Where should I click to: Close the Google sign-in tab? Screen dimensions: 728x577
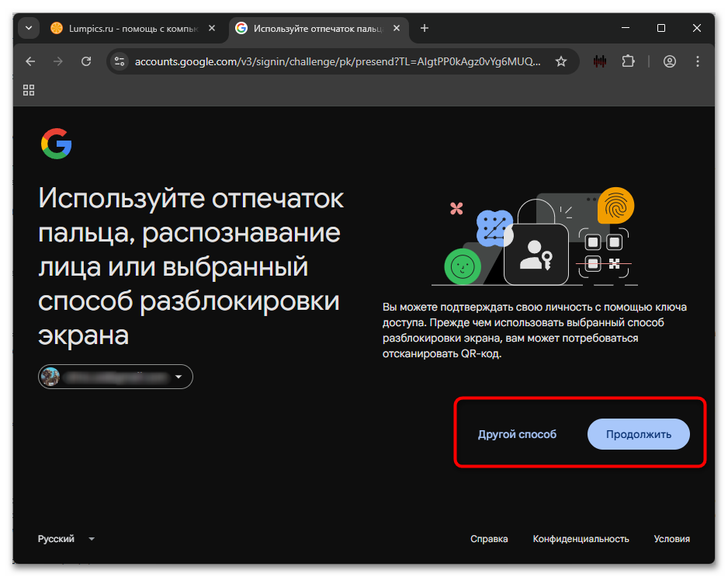click(x=397, y=28)
